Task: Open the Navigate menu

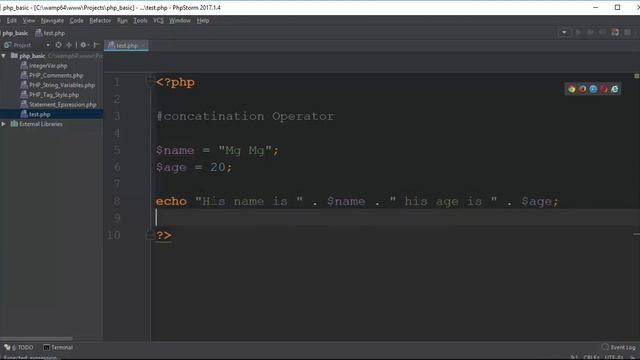Action: point(52,20)
